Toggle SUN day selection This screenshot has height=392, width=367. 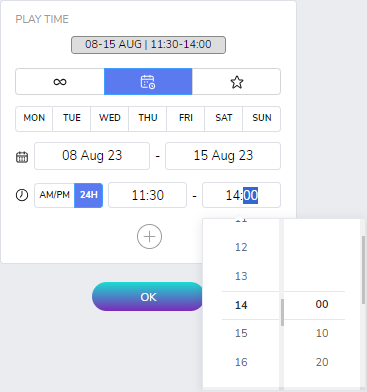[262, 119]
